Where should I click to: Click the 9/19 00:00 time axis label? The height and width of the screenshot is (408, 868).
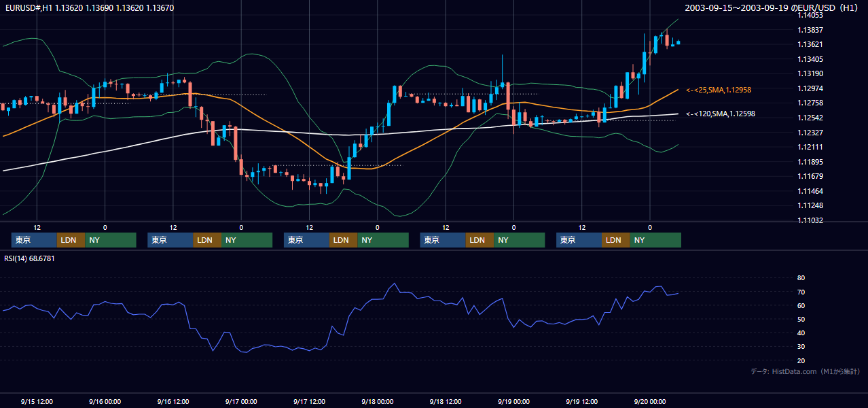(513, 401)
